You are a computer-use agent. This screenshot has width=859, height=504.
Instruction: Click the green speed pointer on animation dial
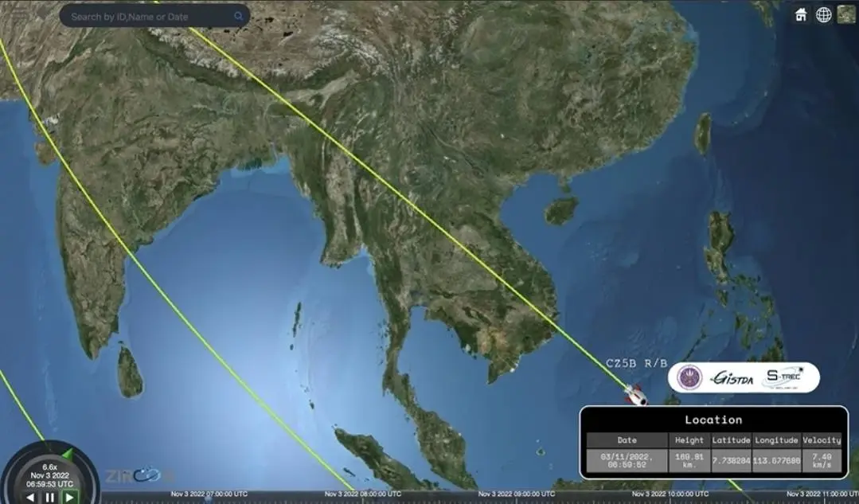[x=68, y=454]
